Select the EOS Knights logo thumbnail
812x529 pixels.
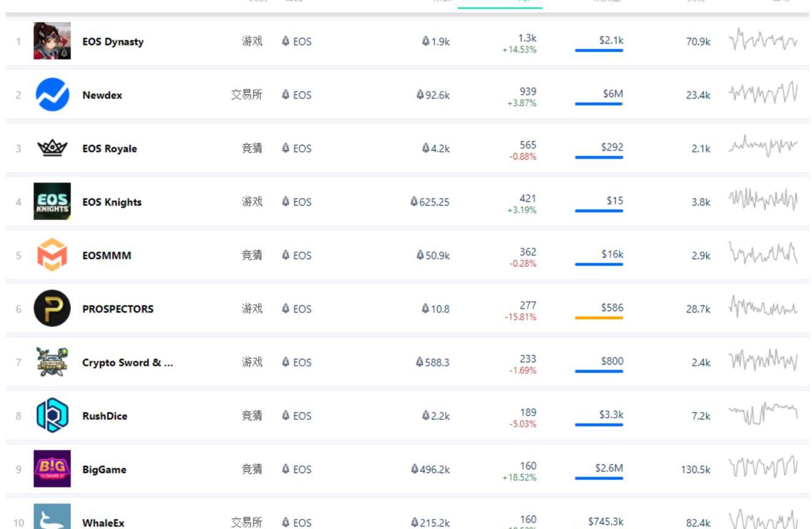(52, 201)
